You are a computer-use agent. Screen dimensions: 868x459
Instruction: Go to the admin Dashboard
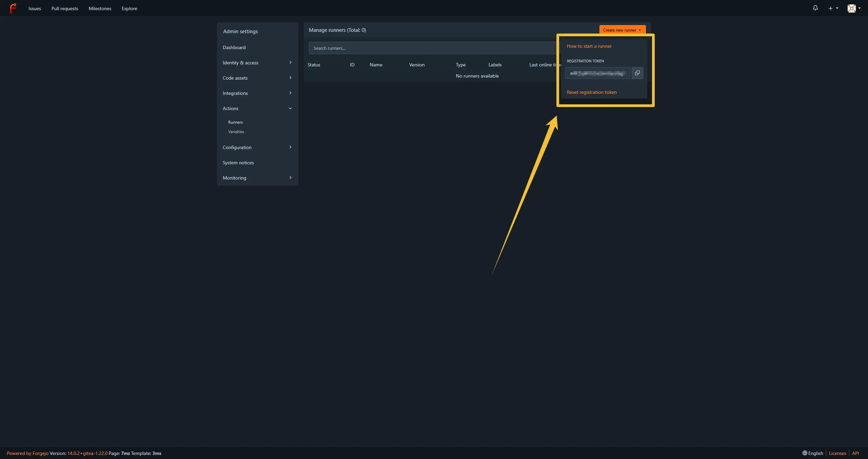[234, 47]
